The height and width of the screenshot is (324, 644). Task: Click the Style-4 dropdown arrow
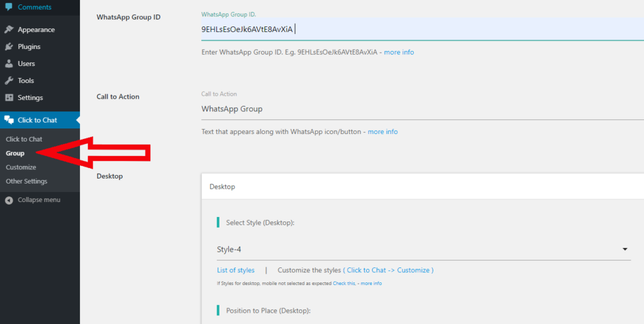click(625, 249)
